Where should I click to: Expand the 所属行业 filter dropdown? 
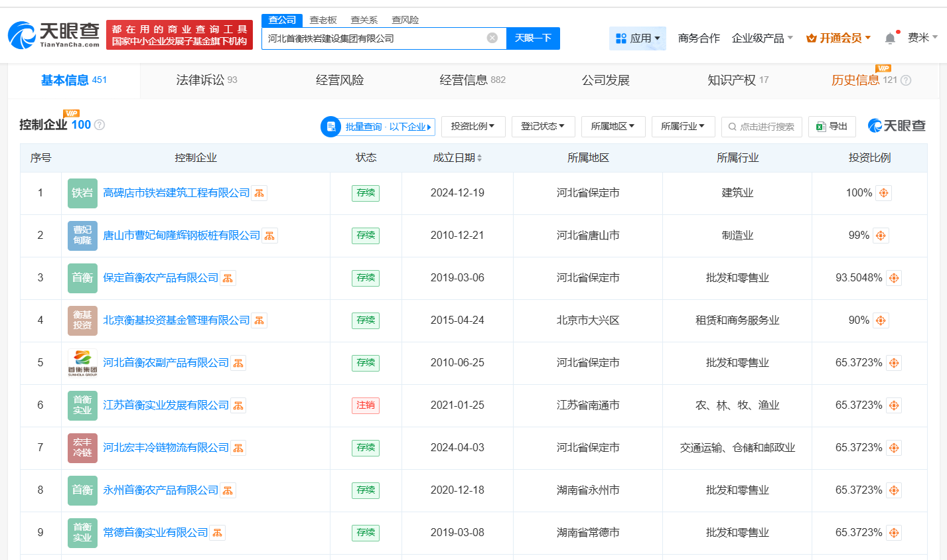click(x=683, y=126)
